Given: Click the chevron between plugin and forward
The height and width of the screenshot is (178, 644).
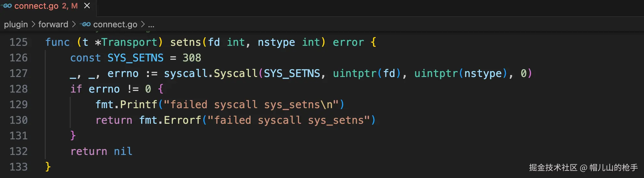Looking at the screenshot, I should tap(33, 24).
